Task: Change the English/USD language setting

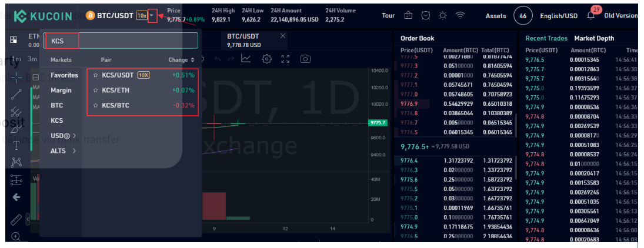Action: [x=559, y=16]
